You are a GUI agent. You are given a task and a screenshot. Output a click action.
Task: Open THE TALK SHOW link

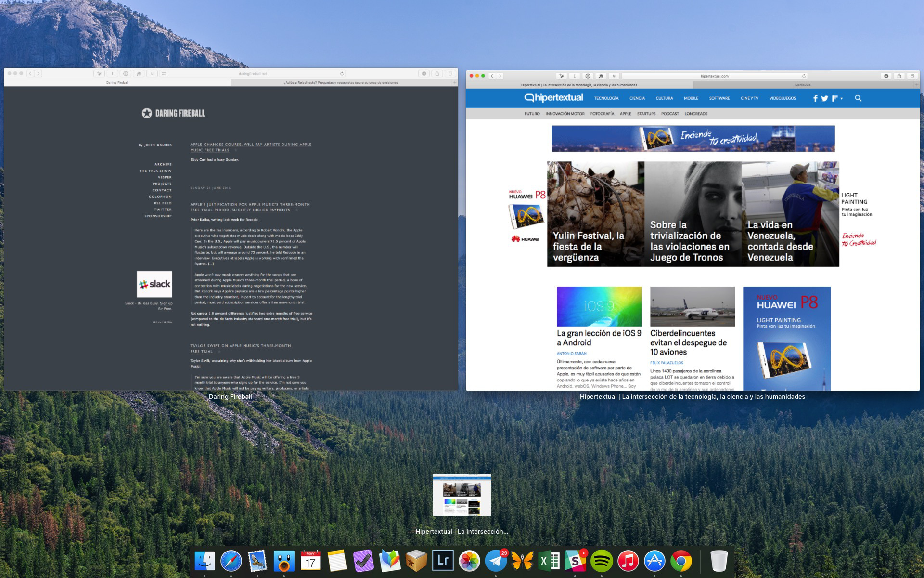click(x=155, y=171)
